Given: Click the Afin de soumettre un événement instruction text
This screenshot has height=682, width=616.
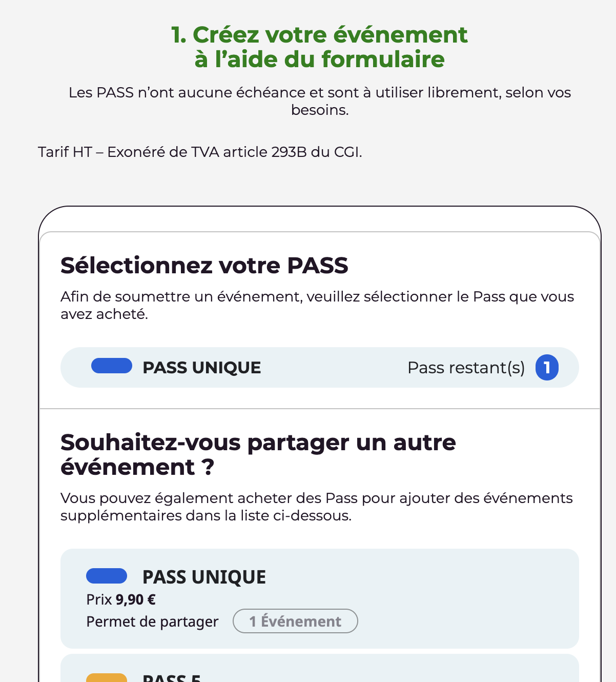Looking at the screenshot, I should click(317, 305).
